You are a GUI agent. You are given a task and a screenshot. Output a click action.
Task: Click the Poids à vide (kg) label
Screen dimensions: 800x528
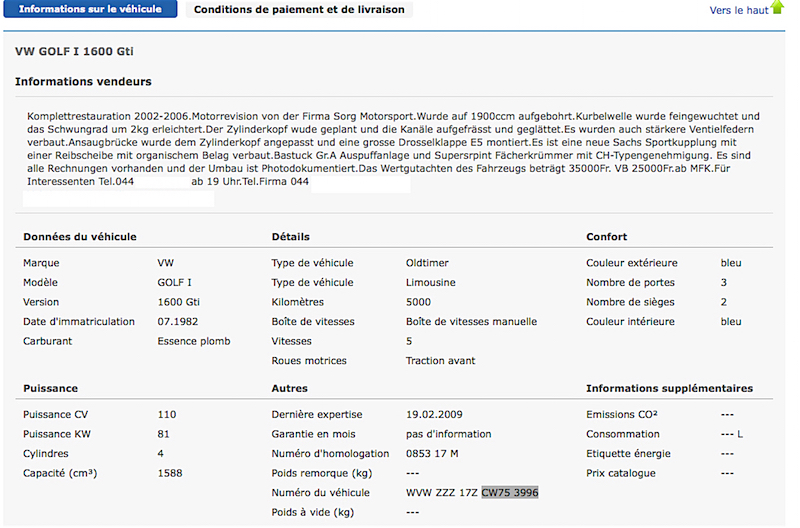[x=312, y=512]
